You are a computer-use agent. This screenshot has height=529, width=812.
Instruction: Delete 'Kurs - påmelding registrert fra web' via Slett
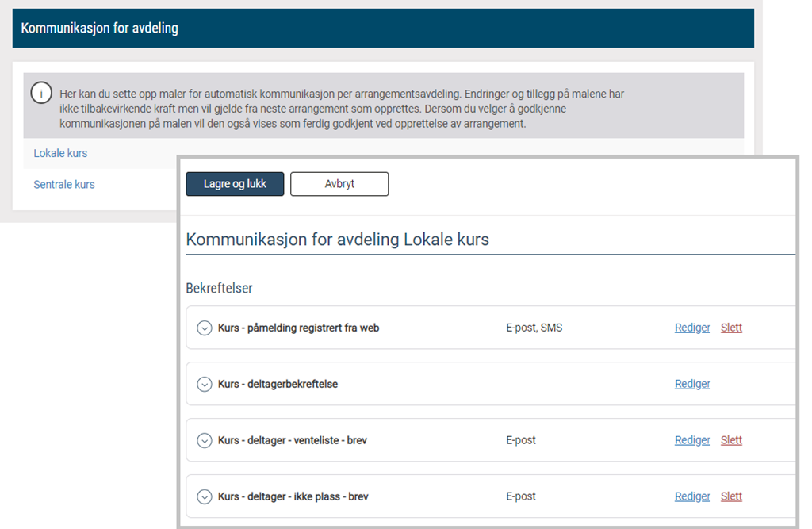(731, 328)
